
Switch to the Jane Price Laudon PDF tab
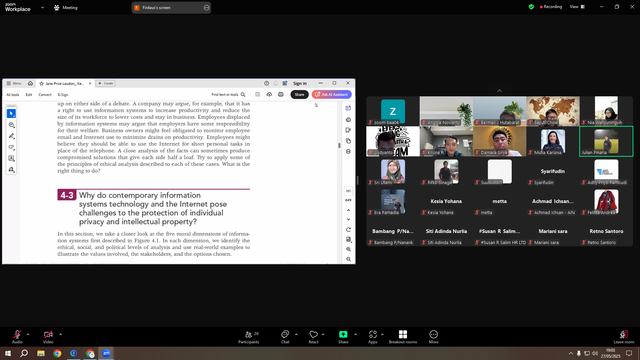point(64,83)
